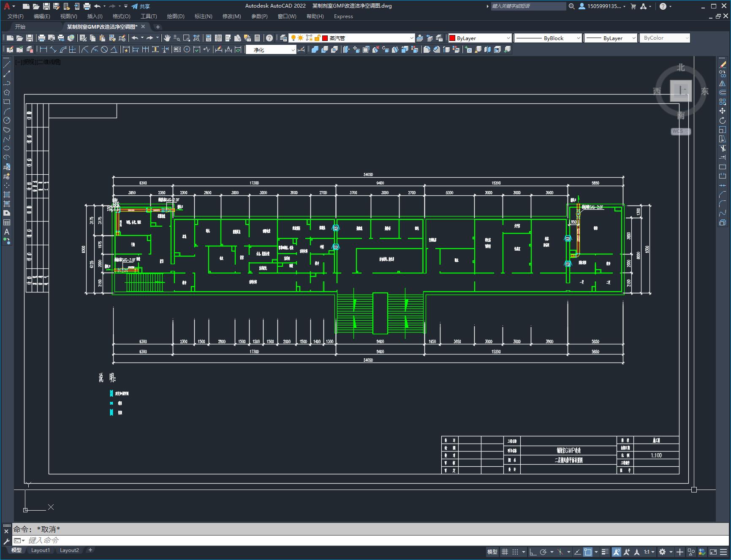This screenshot has height=560, width=731.
Task: Click the red layer color swatch
Action: click(325, 38)
